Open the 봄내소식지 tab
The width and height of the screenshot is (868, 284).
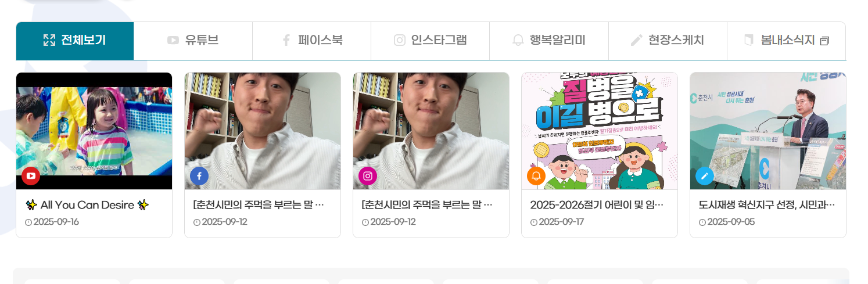pos(786,41)
